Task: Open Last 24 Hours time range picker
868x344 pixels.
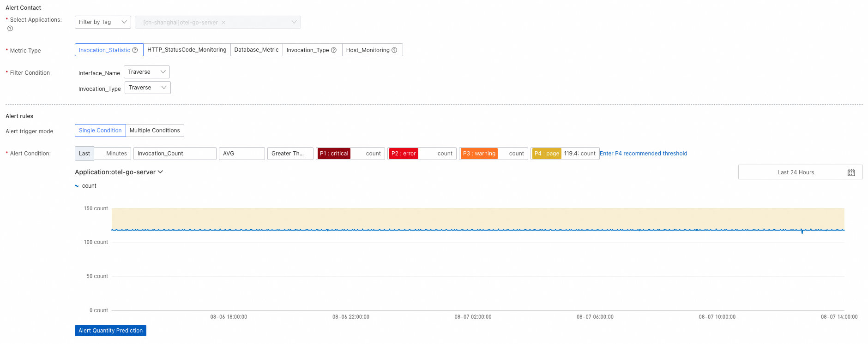Action: [801, 172]
